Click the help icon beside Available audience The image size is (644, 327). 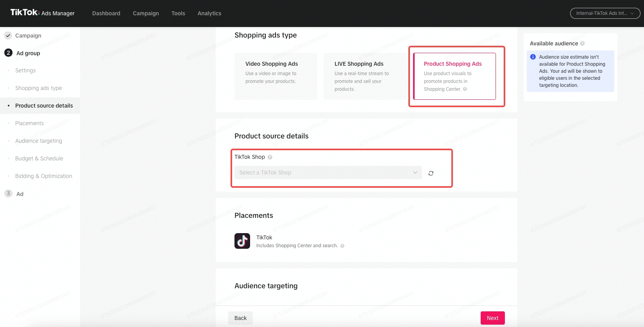click(x=582, y=43)
